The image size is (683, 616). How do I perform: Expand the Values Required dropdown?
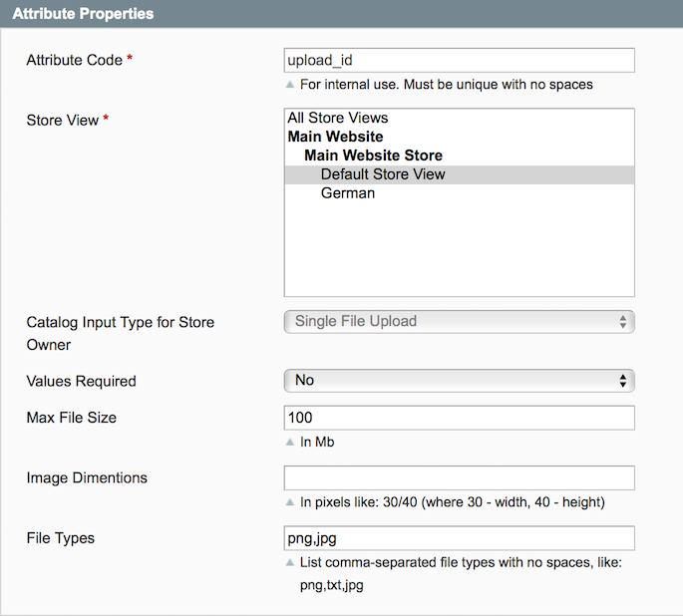459,381
